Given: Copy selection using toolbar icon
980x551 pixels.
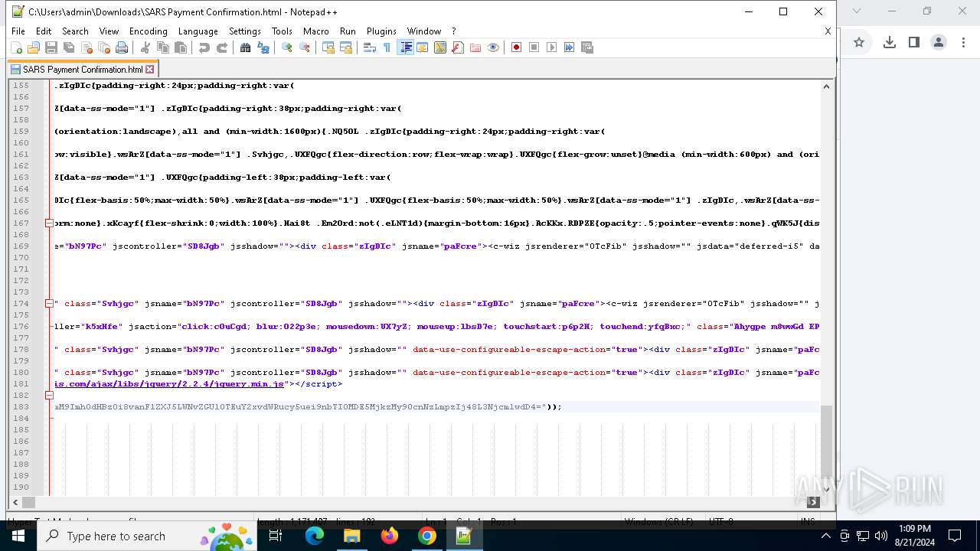Looking at the screenshot, I should pyautogui.click(x=163, y=47).
